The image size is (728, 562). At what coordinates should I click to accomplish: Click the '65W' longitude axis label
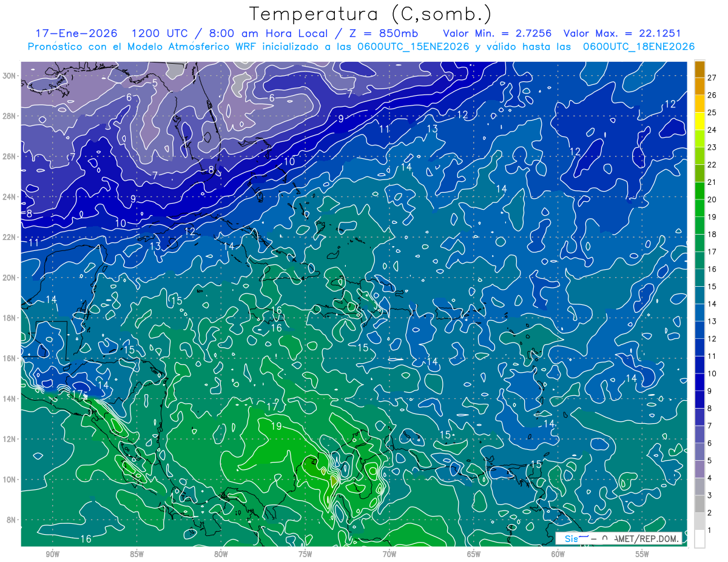point(474,554)
